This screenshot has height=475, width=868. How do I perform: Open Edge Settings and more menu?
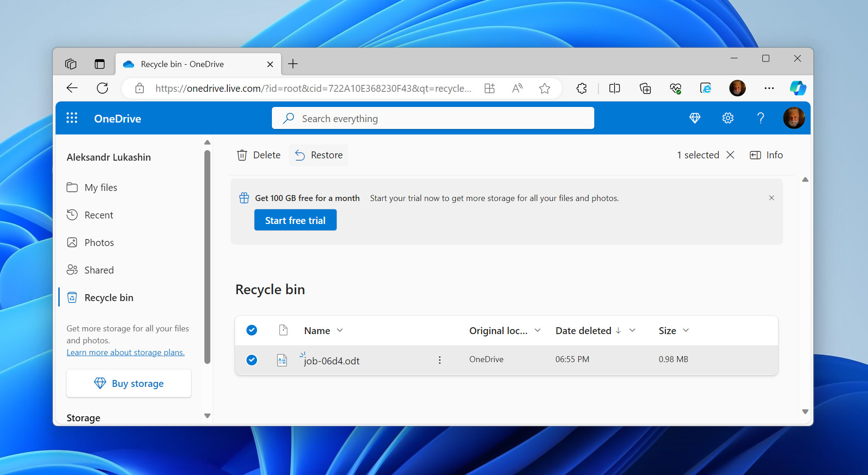coord(769,88)
